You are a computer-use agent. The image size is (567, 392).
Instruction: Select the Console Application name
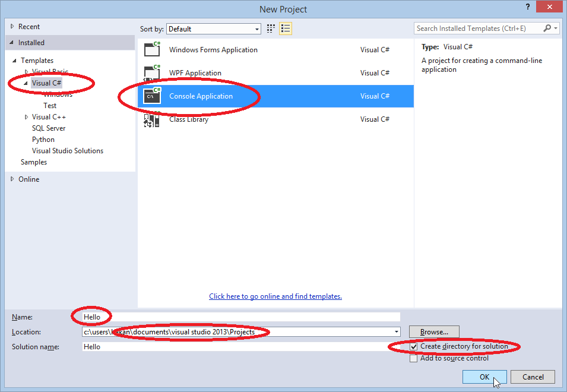click(201, 96)
